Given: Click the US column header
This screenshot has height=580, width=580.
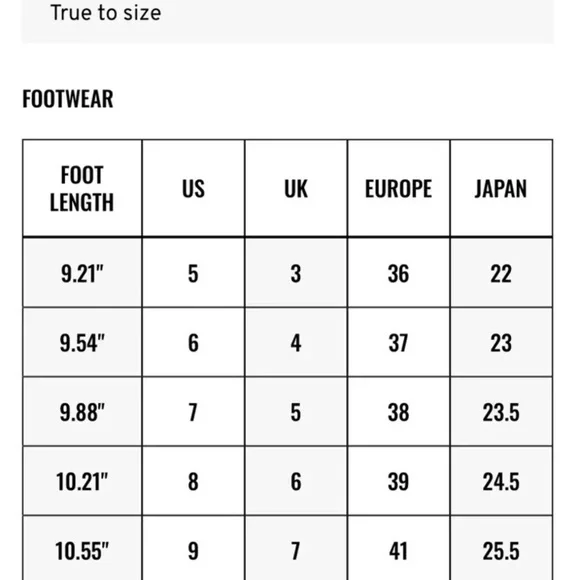Looking at the screenshot, I should [193, 188].
